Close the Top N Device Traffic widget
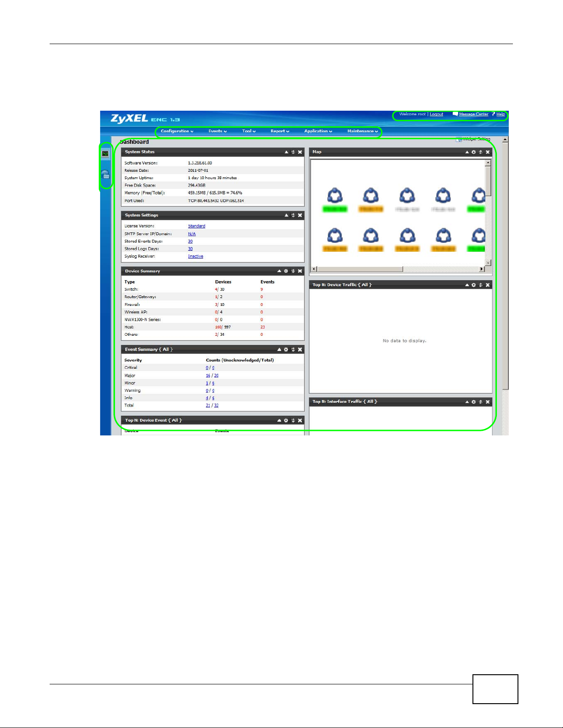Viewport: 563px width, 728px height. (488, 285)
